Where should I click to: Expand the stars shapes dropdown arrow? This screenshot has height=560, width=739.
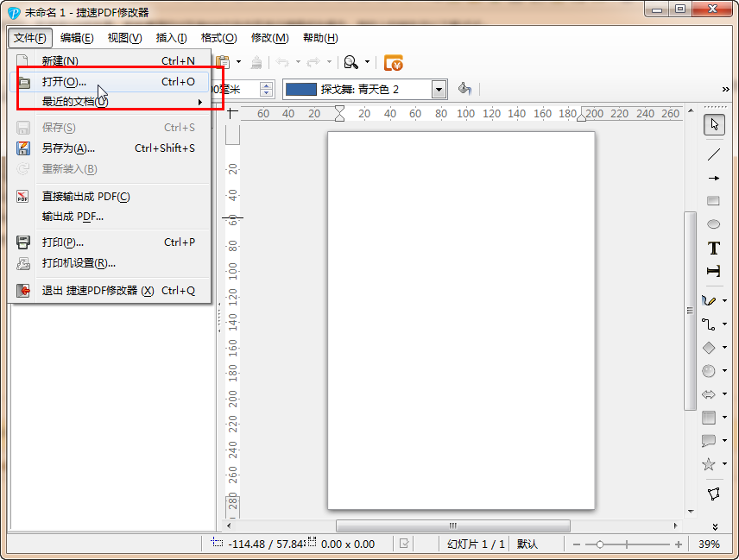[x=725, y=464]
